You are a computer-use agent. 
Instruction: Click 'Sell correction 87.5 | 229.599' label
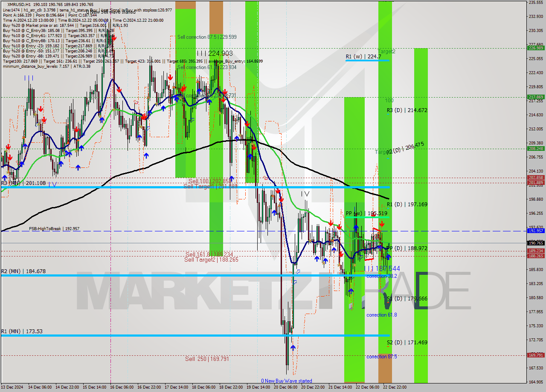click(x=207, y=37)
